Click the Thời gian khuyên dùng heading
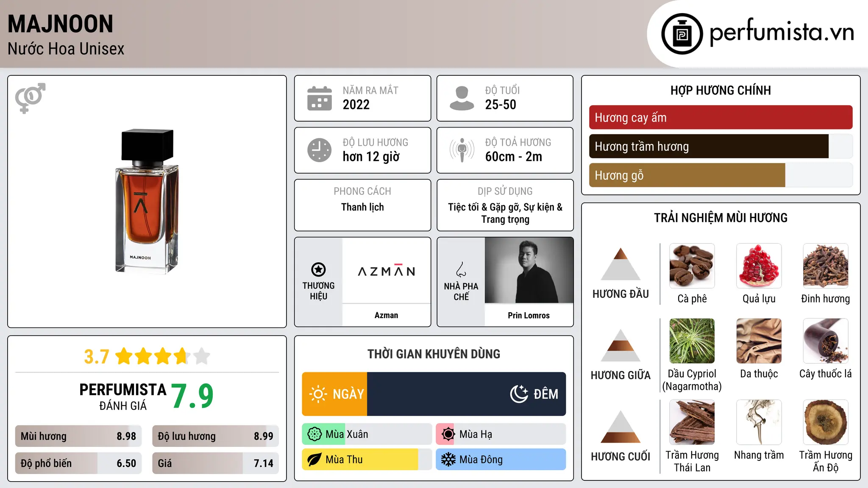Viewport: 868px width, 488px height. pos(434,354)
